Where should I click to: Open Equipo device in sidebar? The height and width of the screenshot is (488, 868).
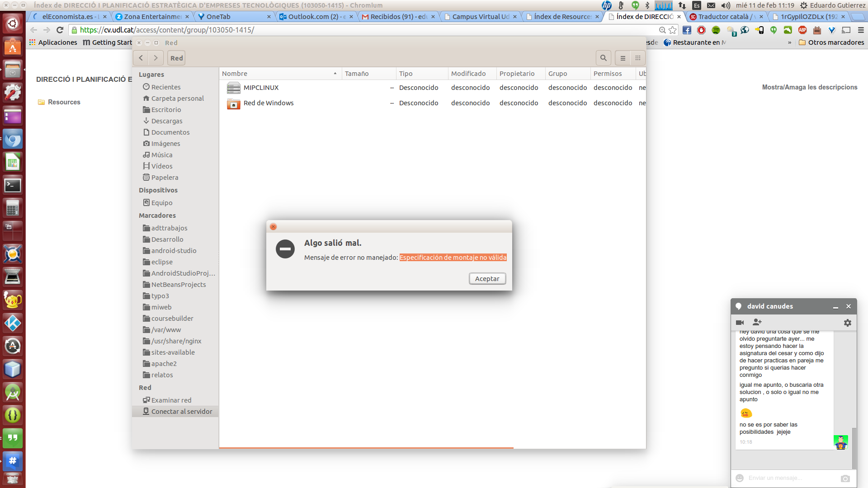click(162, 203)
